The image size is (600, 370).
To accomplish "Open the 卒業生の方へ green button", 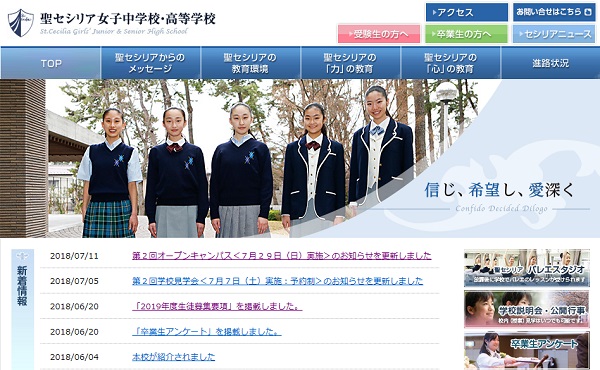I will 466,34.
